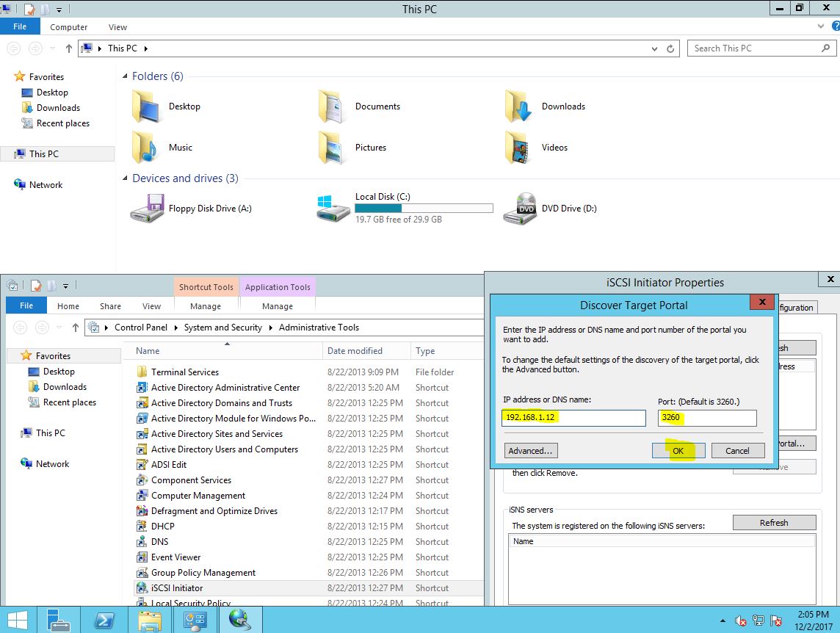Show hidden system tray icons
The height and width of the screenshot is (633, 840).
(x=723, y=621)
